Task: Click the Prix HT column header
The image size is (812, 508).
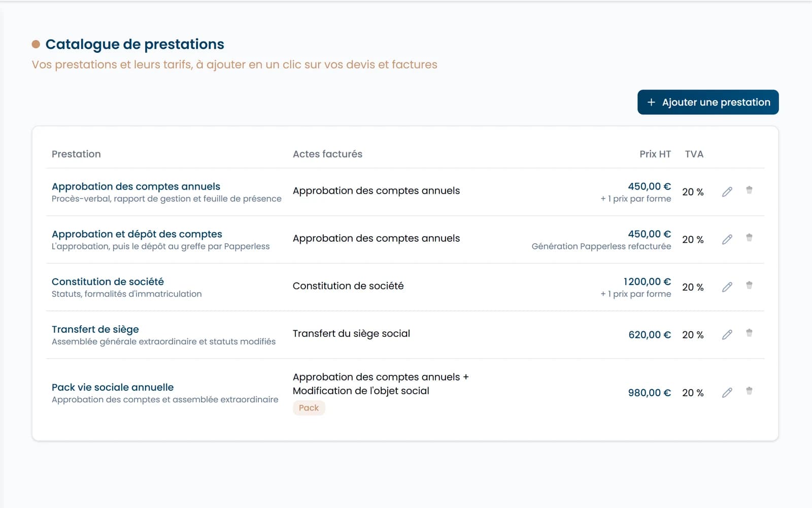Action: click(655, 154)
